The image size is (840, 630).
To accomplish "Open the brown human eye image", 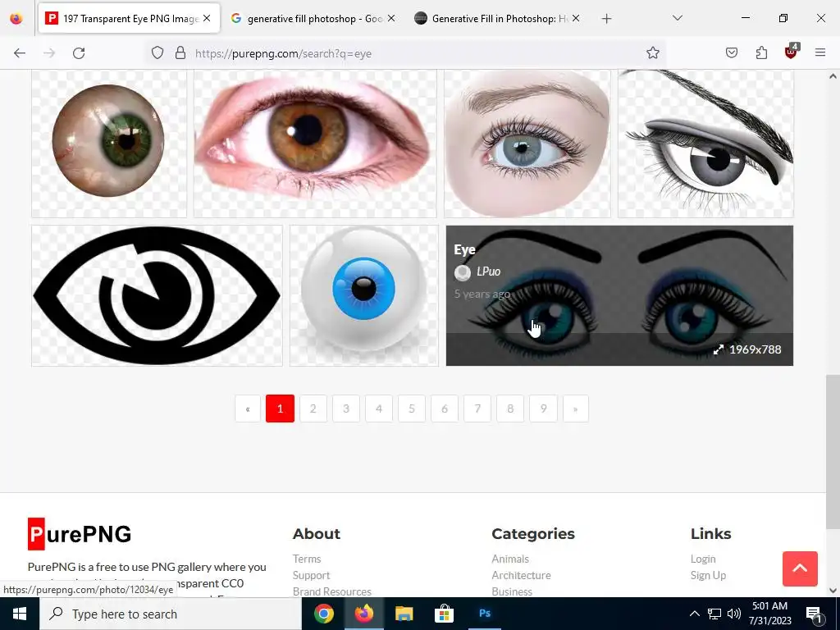I will (x=315, y=143).
